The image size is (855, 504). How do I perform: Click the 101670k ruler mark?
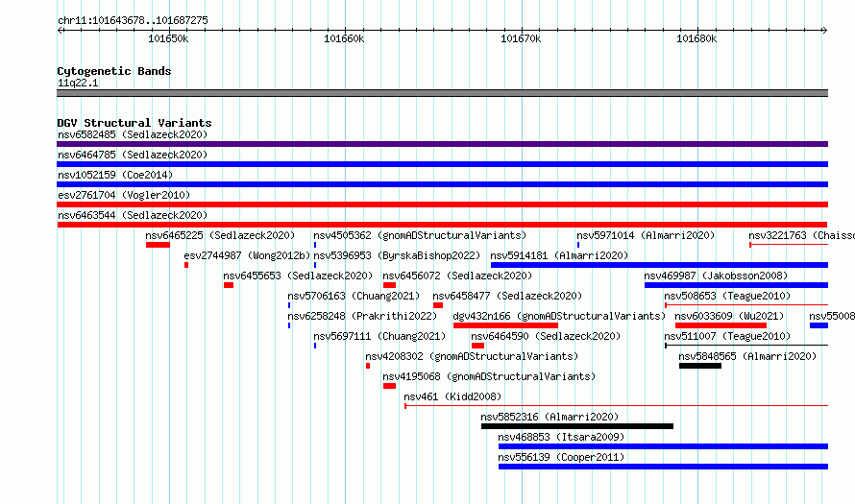(522, 38)
